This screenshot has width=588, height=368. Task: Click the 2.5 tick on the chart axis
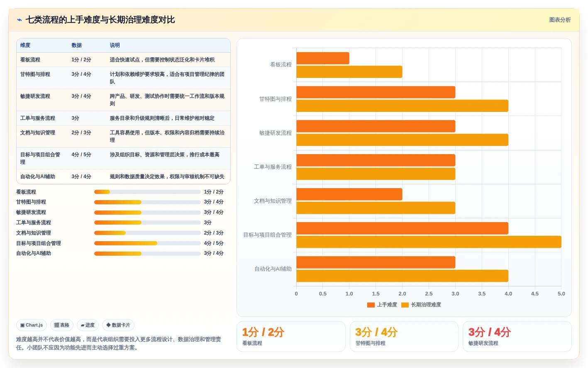(x=429, y=294)
